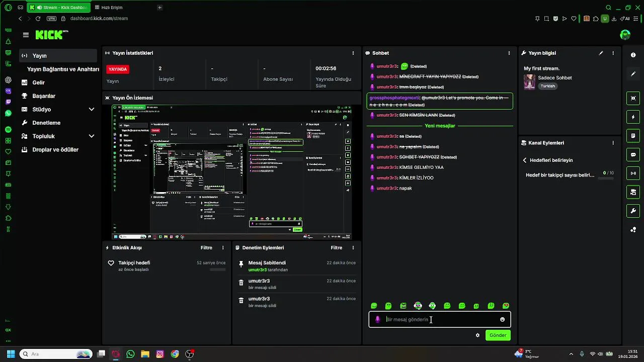
Task: Open Kanal Eylemleri three-dot menu
Action: 613,143
